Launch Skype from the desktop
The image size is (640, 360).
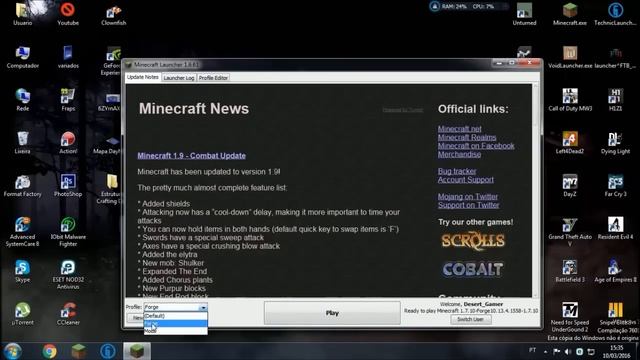click(x=22, y=271)
